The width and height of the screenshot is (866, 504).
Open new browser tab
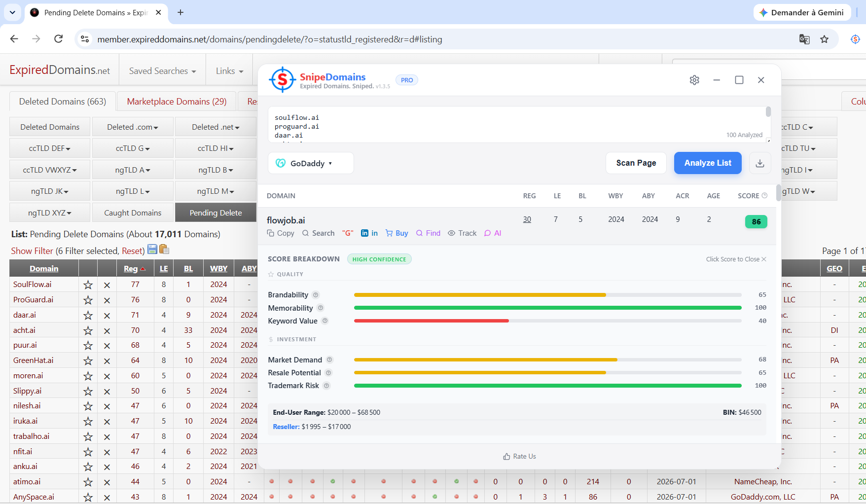(180, 12)
